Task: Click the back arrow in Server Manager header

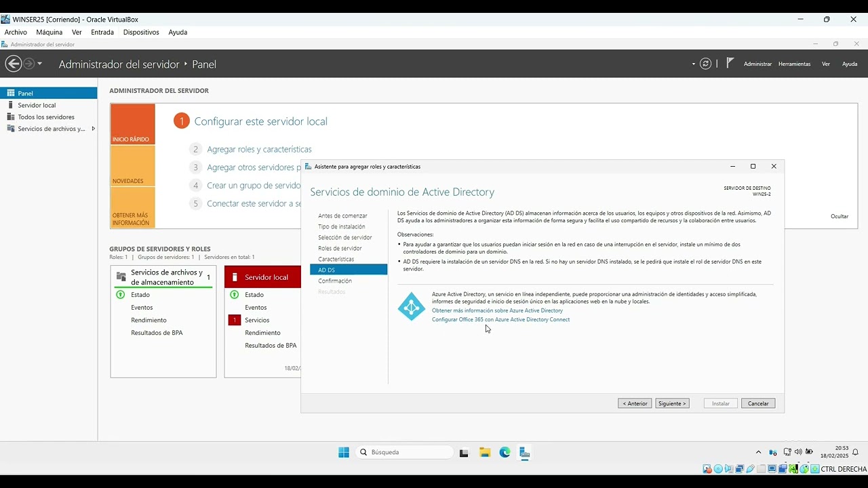Action: coord(13,64)
